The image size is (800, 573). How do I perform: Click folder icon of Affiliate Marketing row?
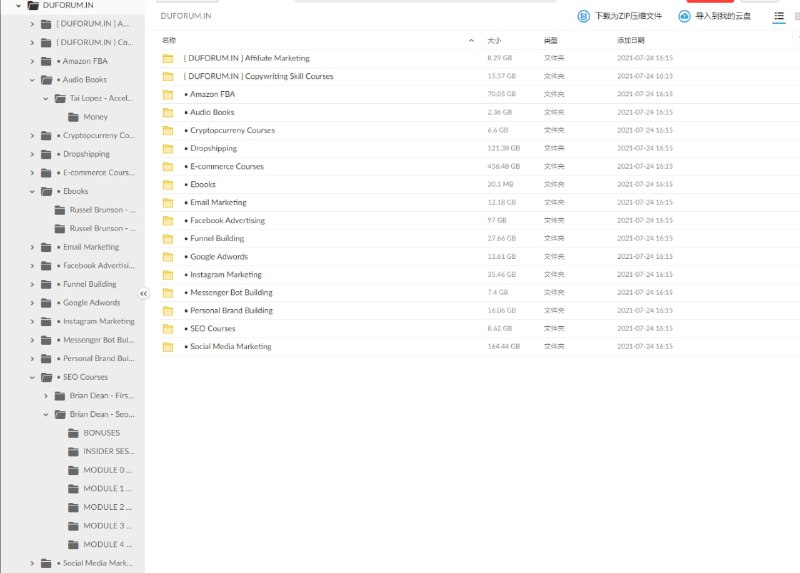[x=168, y=58]
